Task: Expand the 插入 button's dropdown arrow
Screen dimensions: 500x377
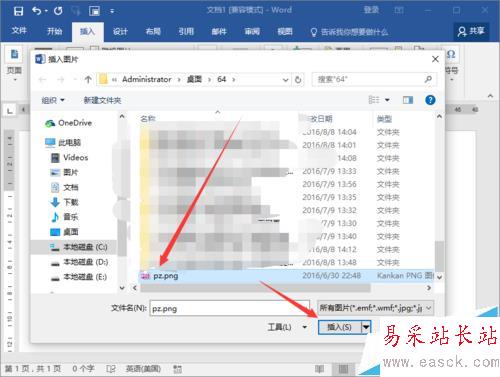Action: (366, 327)
